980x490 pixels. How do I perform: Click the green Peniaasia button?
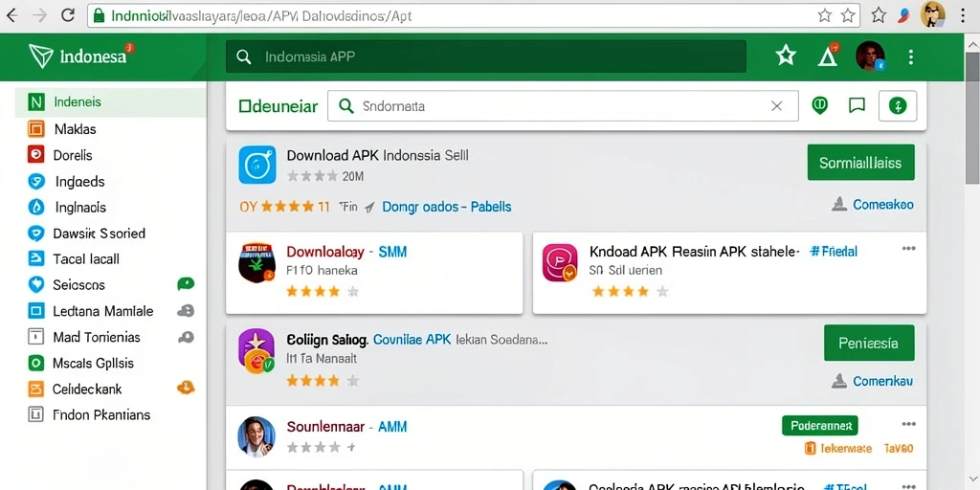coord(869,343)
